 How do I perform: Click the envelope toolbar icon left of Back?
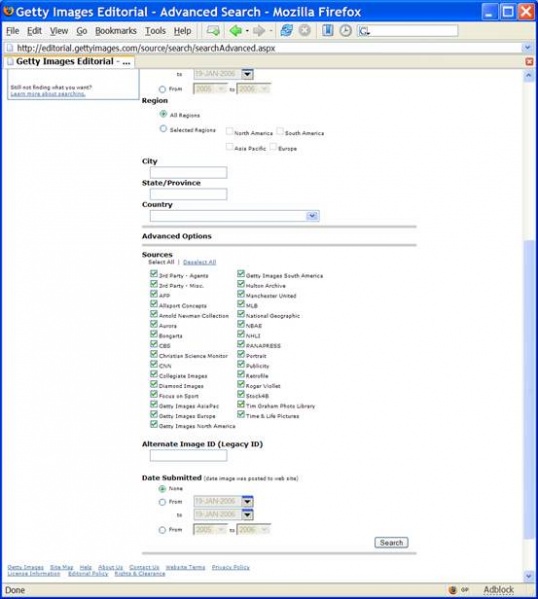tap(213, 31)
